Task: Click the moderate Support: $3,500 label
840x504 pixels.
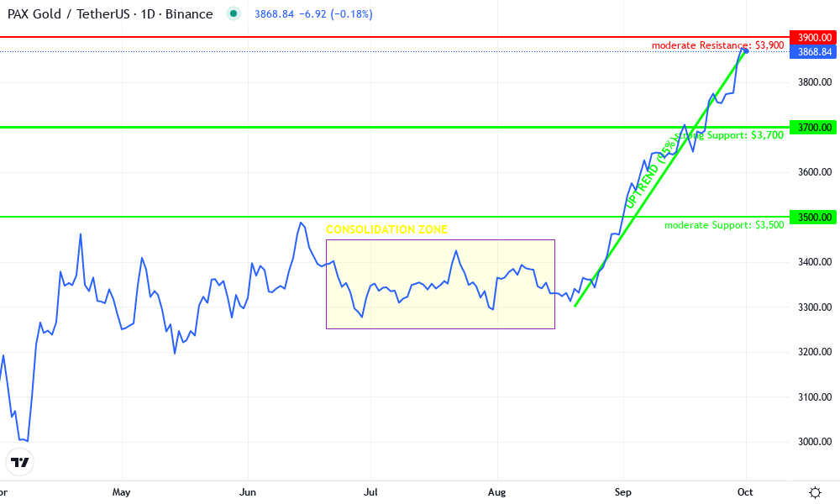Action: click(724, 225)
